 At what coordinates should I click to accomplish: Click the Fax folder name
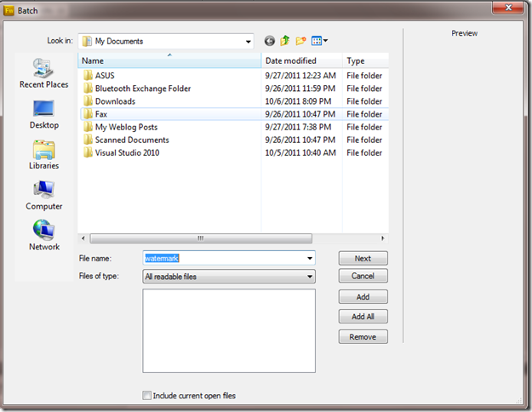[x=101, y=114]
